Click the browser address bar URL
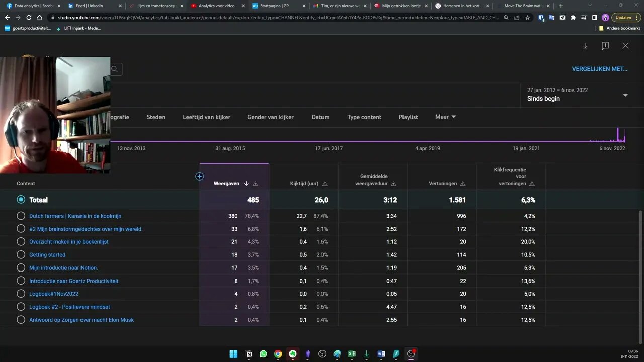The height and width of the screenshot is (362, 644). point(278,17)
